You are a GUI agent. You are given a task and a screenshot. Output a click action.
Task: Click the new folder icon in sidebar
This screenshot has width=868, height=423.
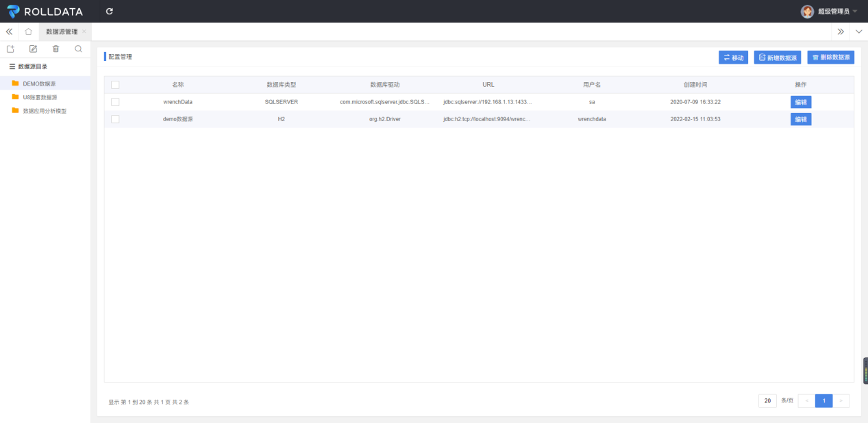click(x=10, y=49)
